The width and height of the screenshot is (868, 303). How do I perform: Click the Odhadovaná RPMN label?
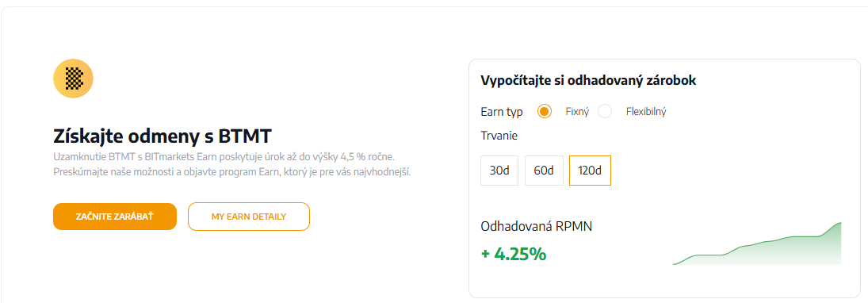pyautogui.click(x=537, y=227)
